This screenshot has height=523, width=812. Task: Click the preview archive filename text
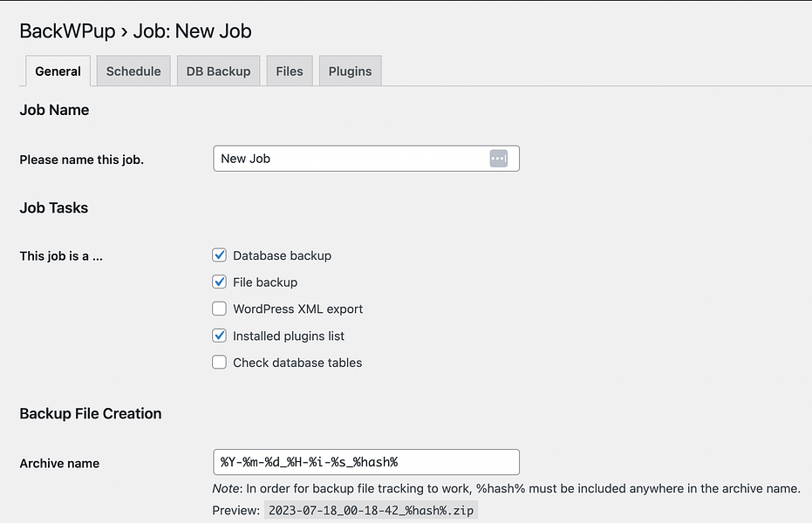click(x=371, y=511)
